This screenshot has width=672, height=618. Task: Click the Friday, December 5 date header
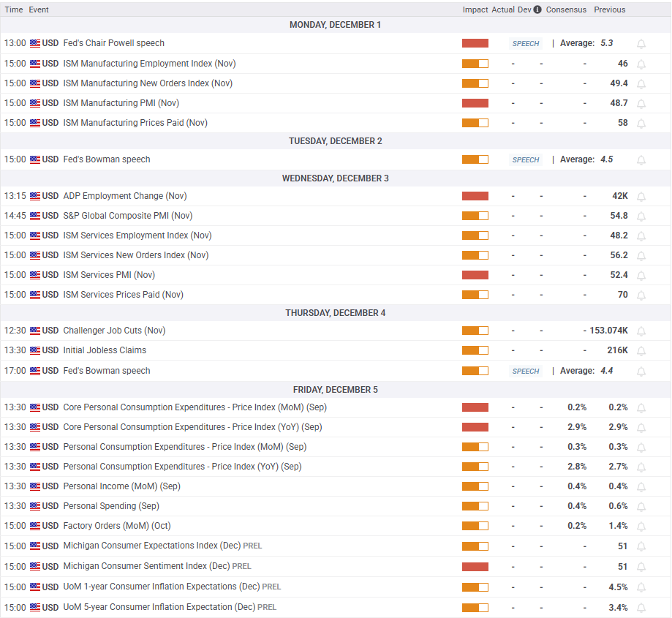pos(336,390)
